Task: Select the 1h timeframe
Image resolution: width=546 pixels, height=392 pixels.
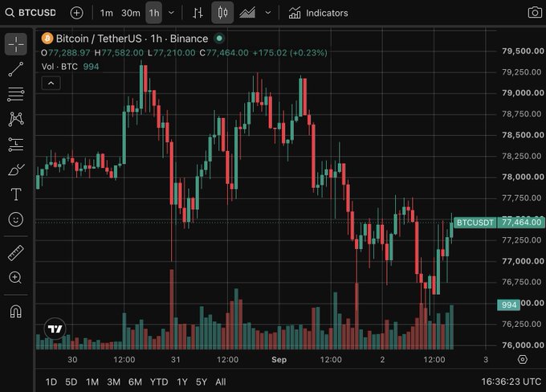Action: [x=154, y=13]
